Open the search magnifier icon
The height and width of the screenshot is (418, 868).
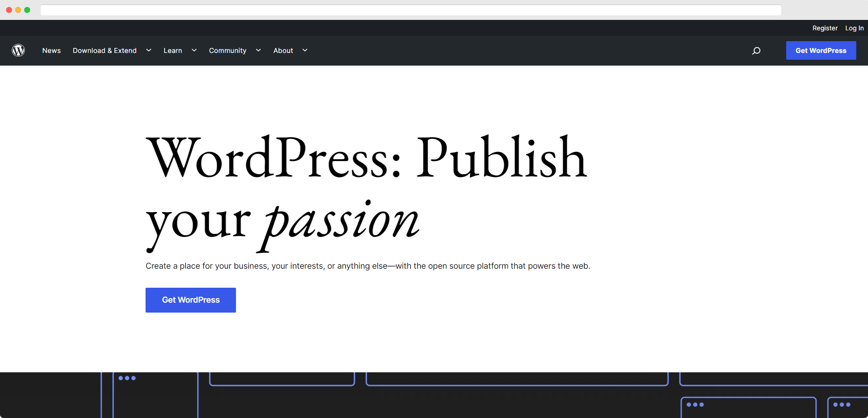pos(756,51)
